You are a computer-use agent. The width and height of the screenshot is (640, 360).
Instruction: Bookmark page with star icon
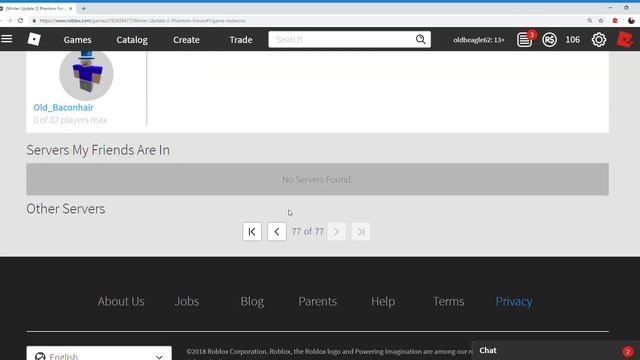pyautogui.click(x=601, y=20)
